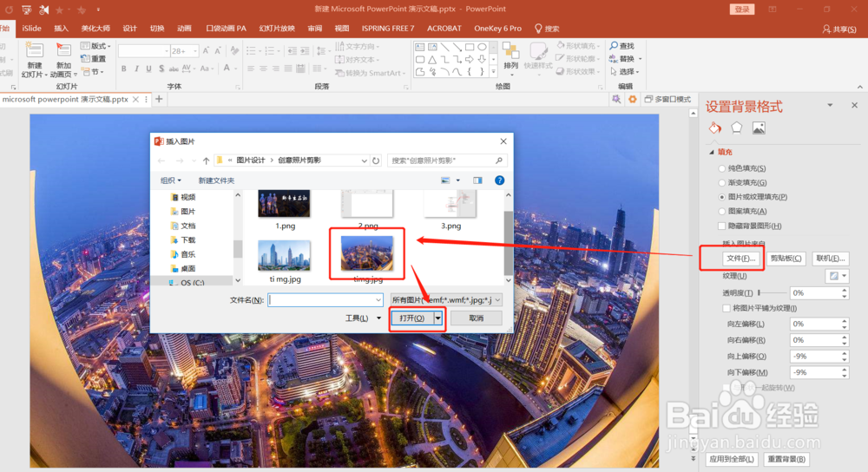Select the oval shape in shapes gallery
Image resolution: width=868 pixels, height=472 pixels.
[x=482, y=47]
